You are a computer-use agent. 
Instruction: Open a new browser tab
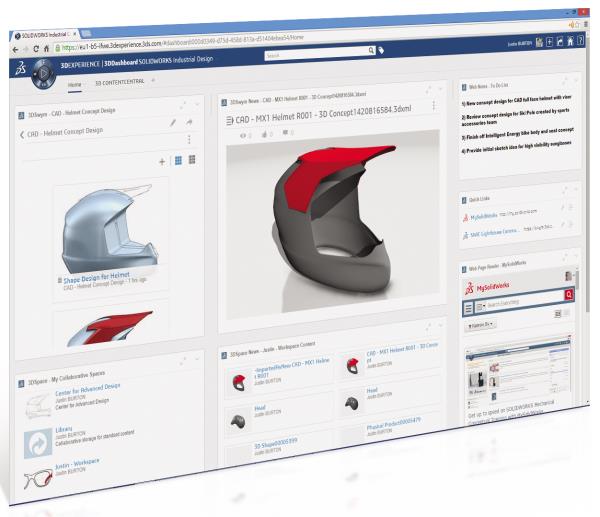86,33
